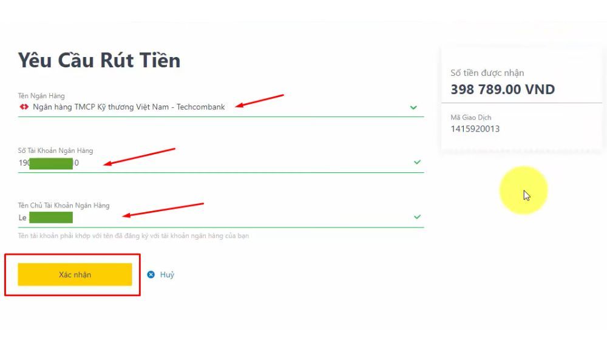
Task: Click the Techcombank red logo icon
Action: tap(24, 107)
